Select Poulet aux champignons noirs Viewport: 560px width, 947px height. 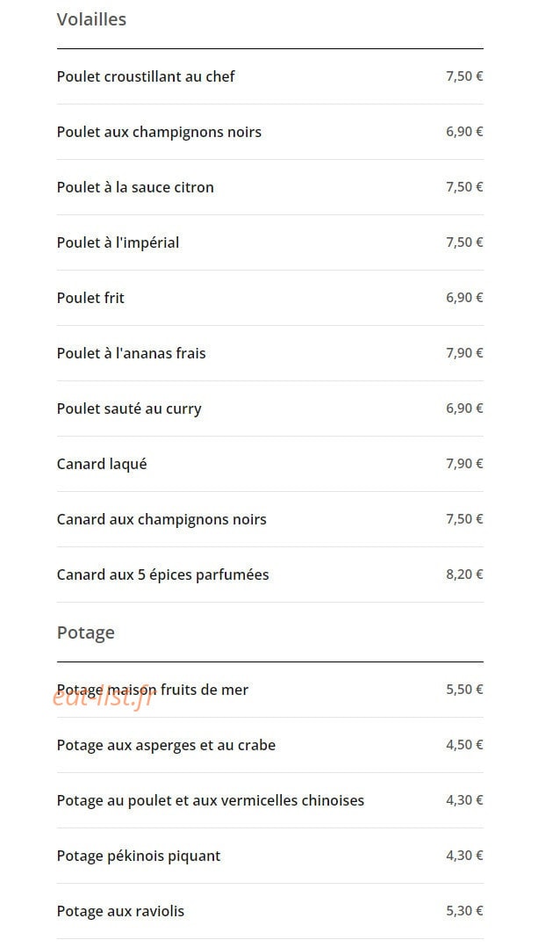[269, 132]
